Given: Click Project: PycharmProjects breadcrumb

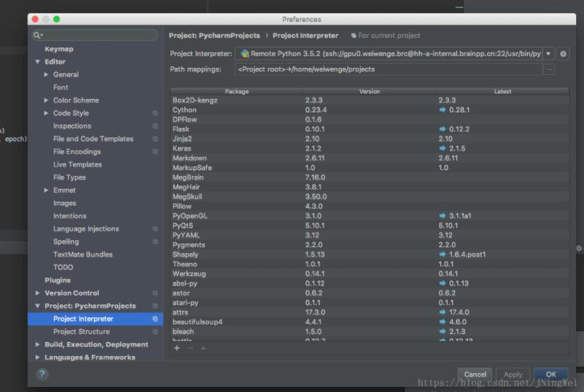Looking at the screenshot, I should 214,36.
